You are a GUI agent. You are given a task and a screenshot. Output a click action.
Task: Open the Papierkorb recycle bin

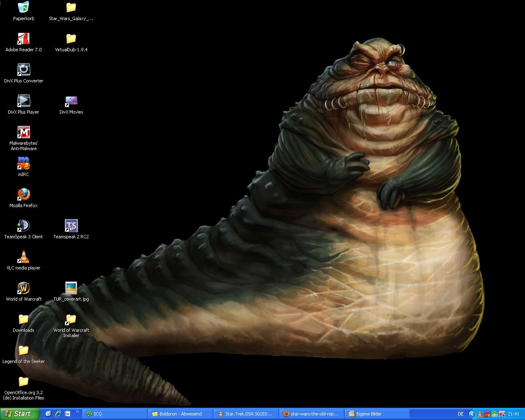coord(23,11)
